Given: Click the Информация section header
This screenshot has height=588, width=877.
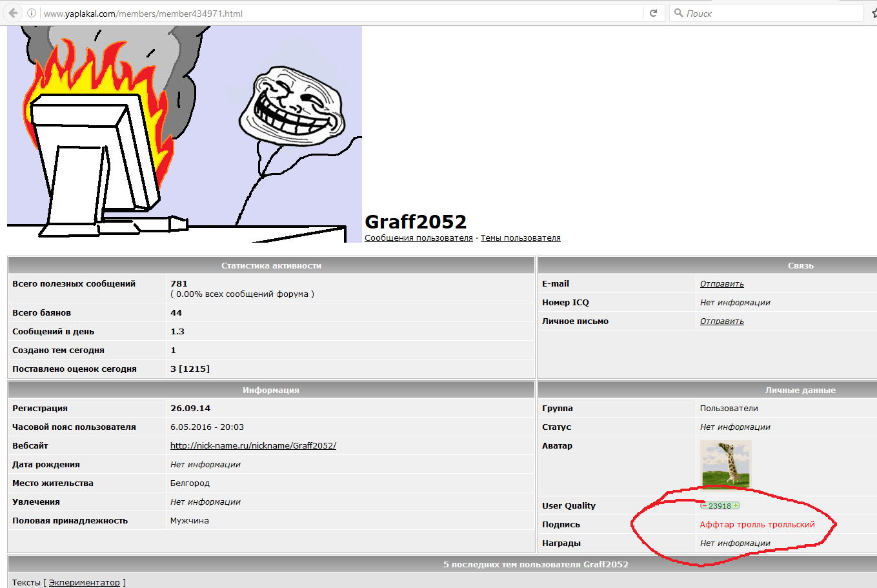Looking at the screenshot, I should pos(271,390).
